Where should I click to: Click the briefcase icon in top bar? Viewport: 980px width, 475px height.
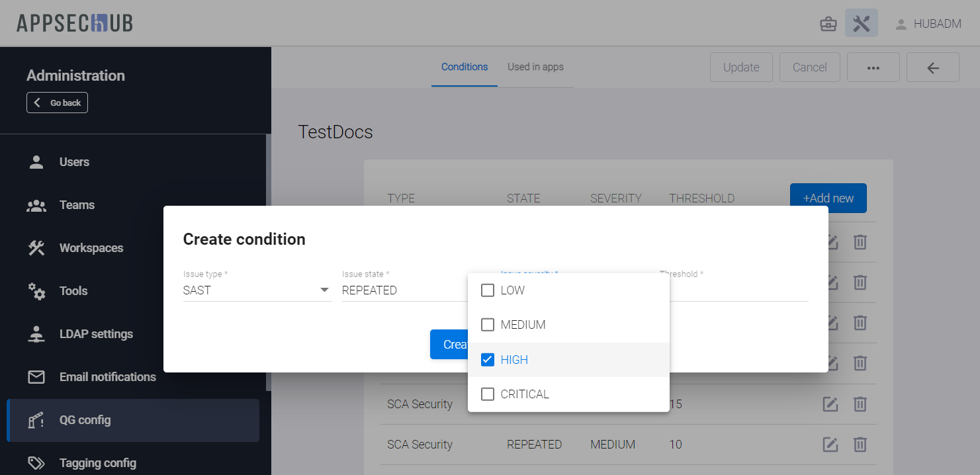pyautogui.click(x=828, y=24)
